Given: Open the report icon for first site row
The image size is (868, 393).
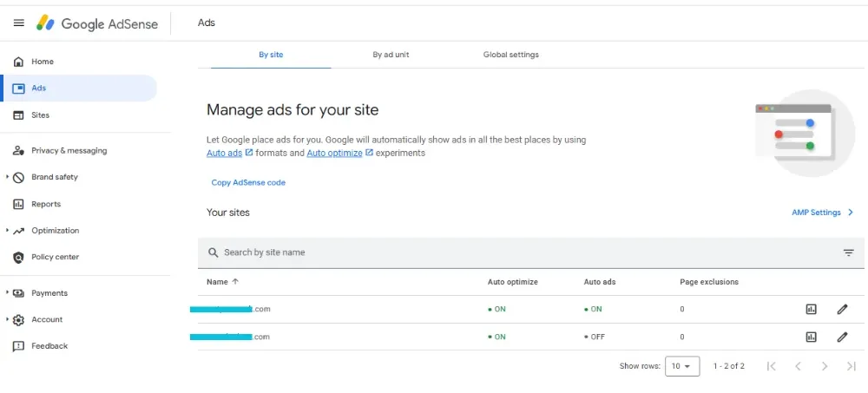Looking at the screenshot, I should point(811,310).
